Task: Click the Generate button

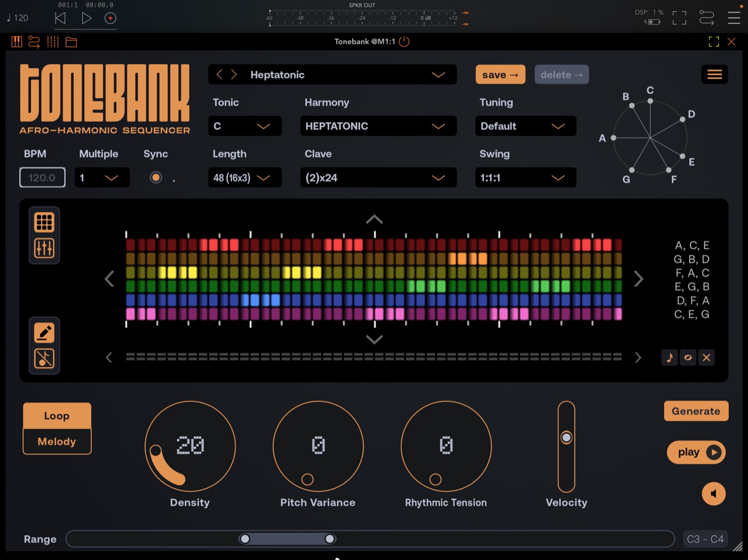Action: pyautogui.click(x=696, y=411)
